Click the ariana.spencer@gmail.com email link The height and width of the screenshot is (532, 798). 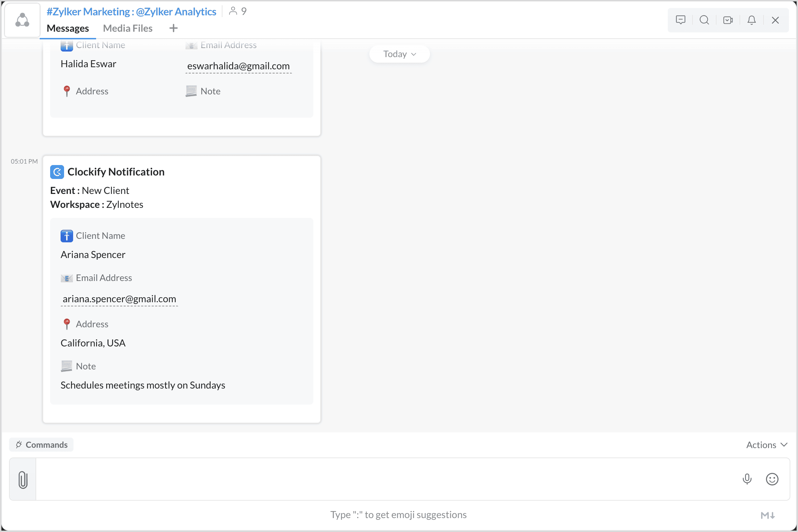point(119,299)
